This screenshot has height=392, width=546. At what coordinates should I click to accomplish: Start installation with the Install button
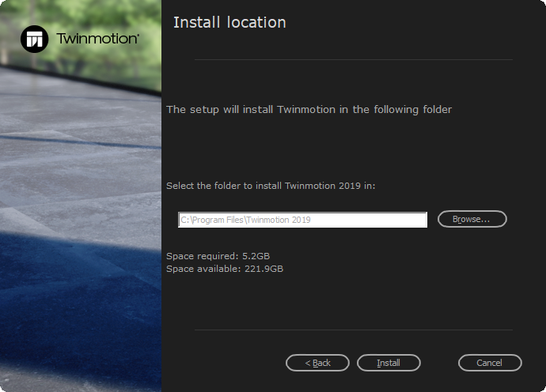389,363
